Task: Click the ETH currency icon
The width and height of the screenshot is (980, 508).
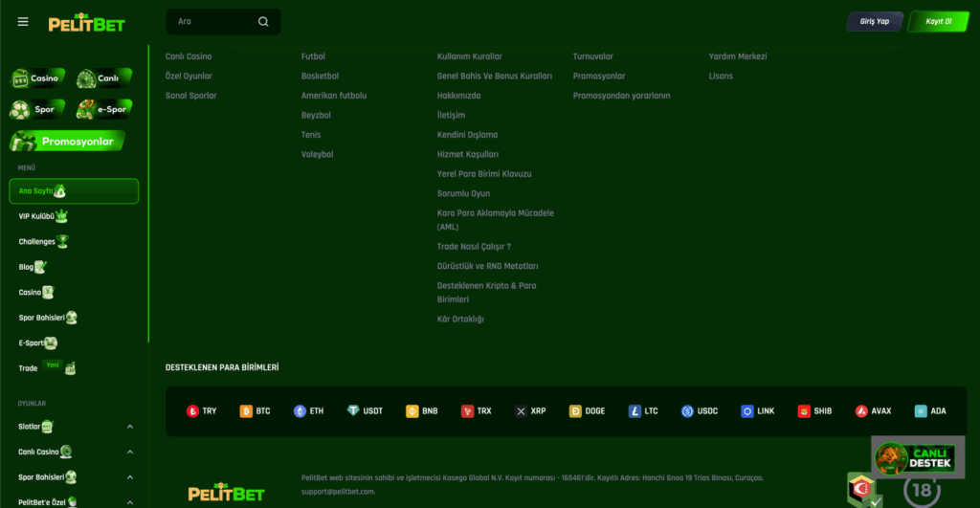Action: (300, 411)
